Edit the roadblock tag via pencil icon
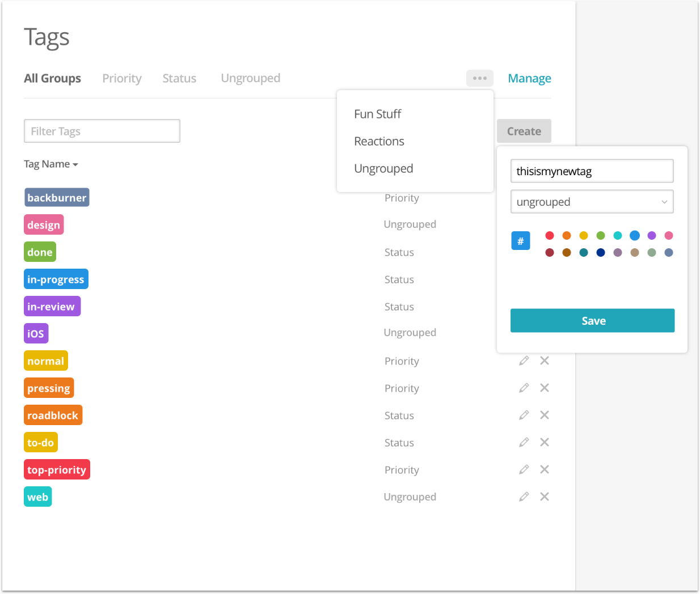Screen dimensions: 700x594 coord(524,415)
